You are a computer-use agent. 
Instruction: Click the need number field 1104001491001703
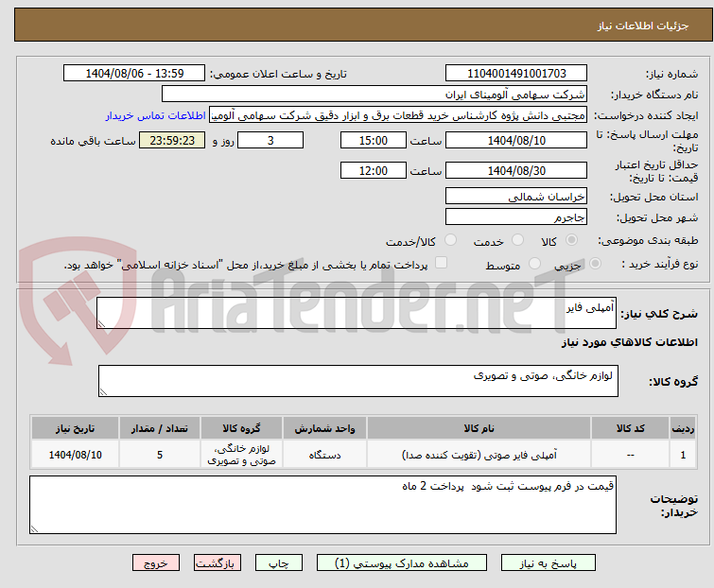[516, 74]
